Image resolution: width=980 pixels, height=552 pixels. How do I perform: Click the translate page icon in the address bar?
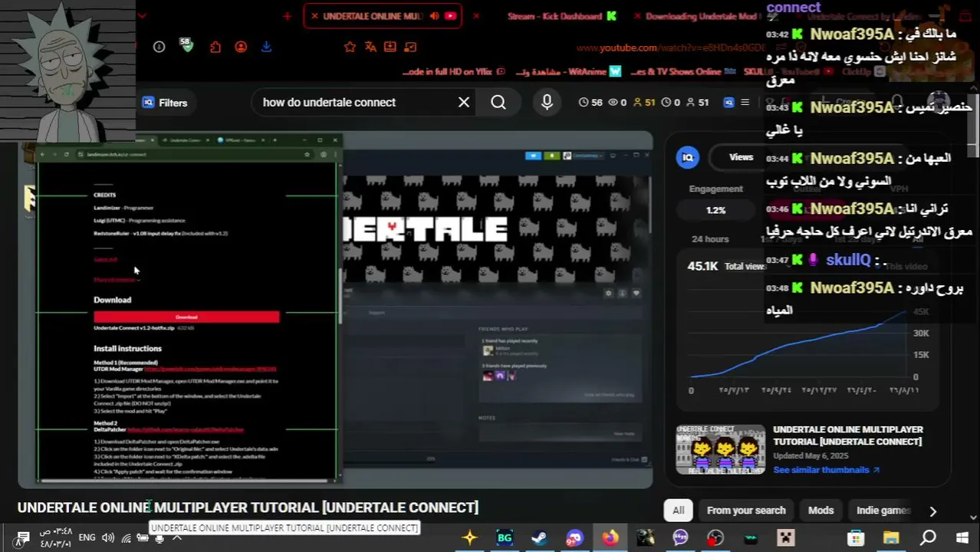[x=370, y=47]
